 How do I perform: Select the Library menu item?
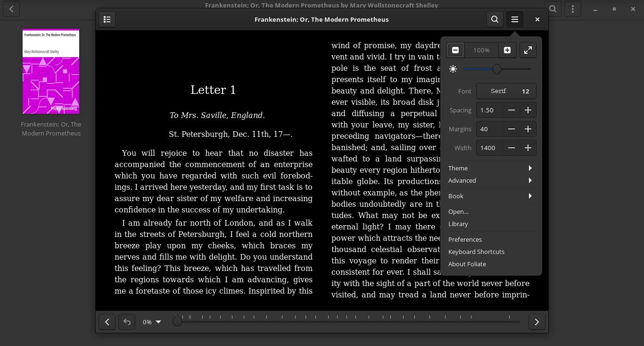491,224
